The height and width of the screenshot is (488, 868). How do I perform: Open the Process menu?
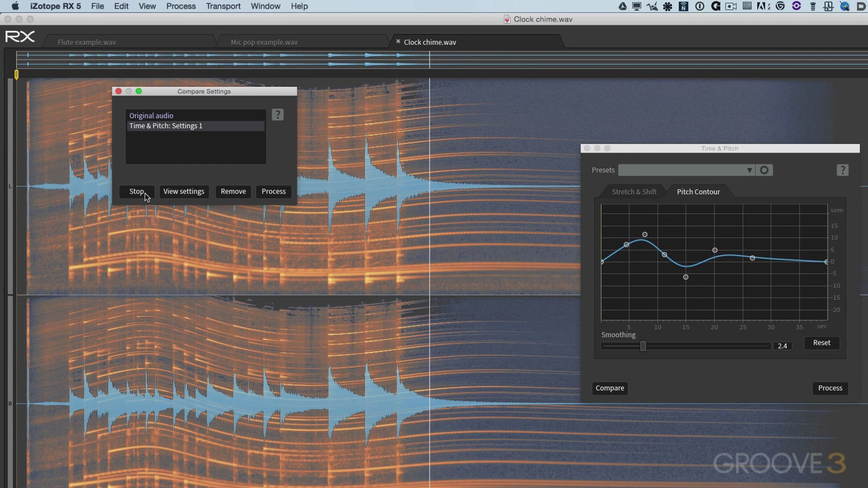pos(181,6)
